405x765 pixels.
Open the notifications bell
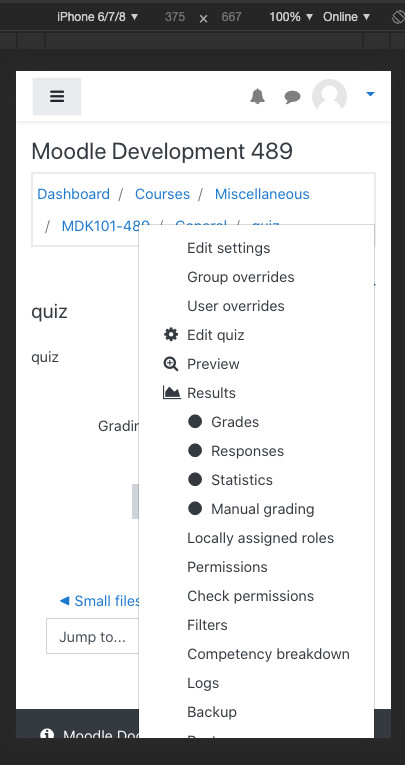click(x=257, y=97)
